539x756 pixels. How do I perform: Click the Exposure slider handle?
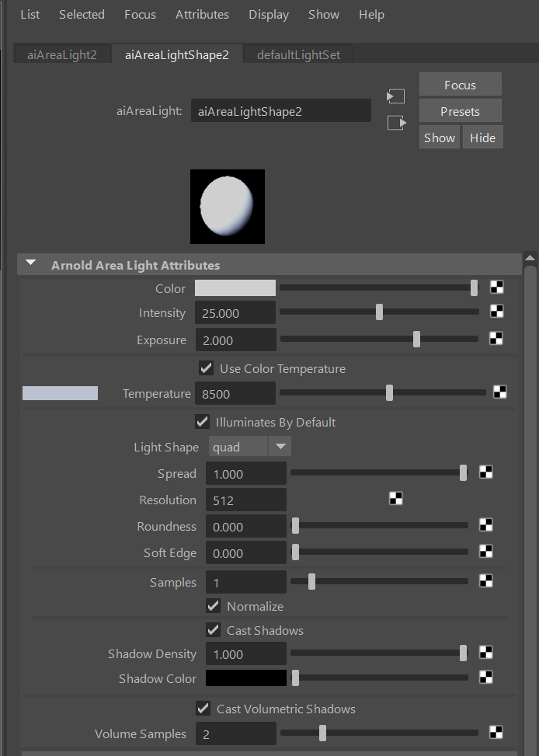[x=416, y=339]
